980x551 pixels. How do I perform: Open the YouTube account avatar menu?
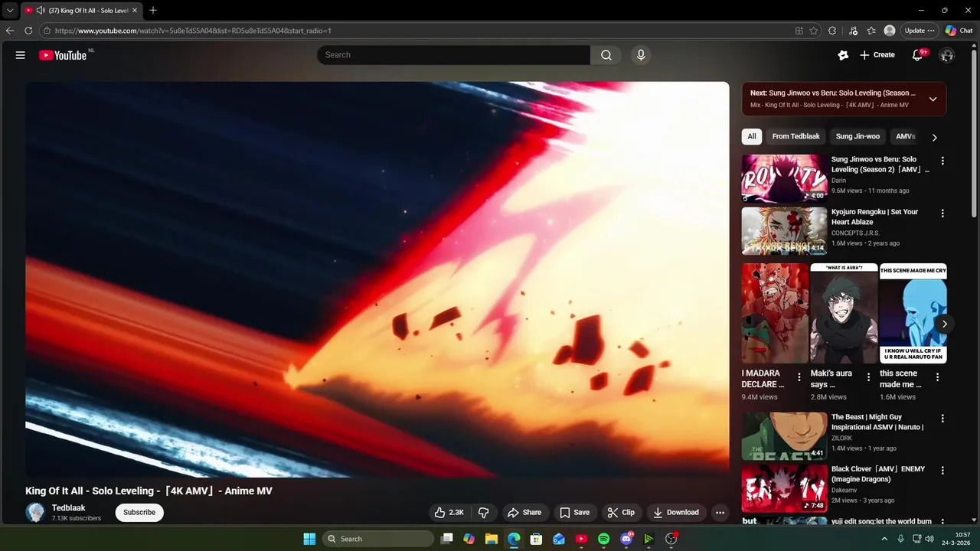click(x=946, y=55)
